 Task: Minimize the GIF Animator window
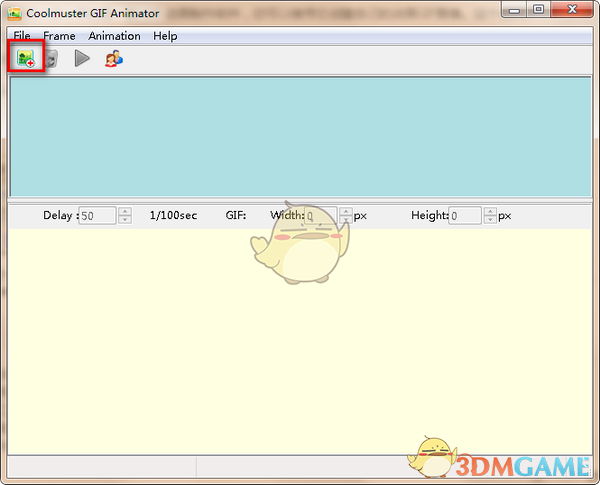(514, 10)
